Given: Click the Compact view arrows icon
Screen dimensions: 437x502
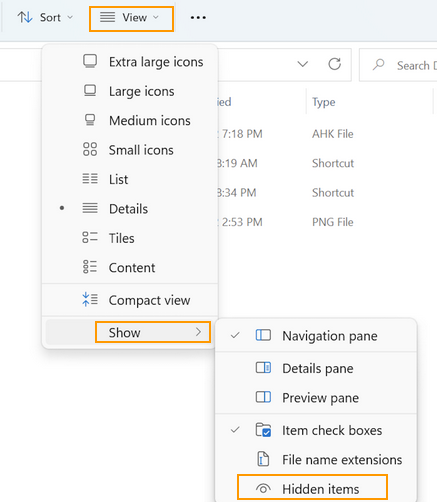Looking at the screenshot, I should [x=90, y=299].
